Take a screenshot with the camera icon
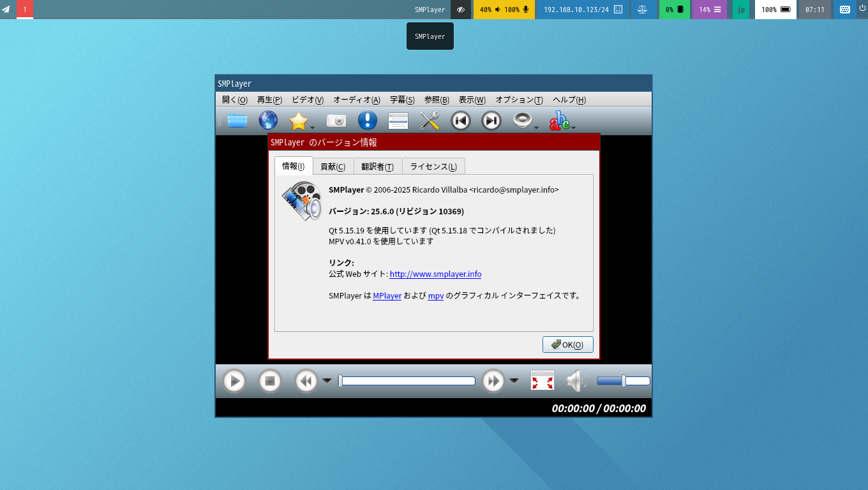The width and height of the screenshot is (868, 490). click(336, 121)
